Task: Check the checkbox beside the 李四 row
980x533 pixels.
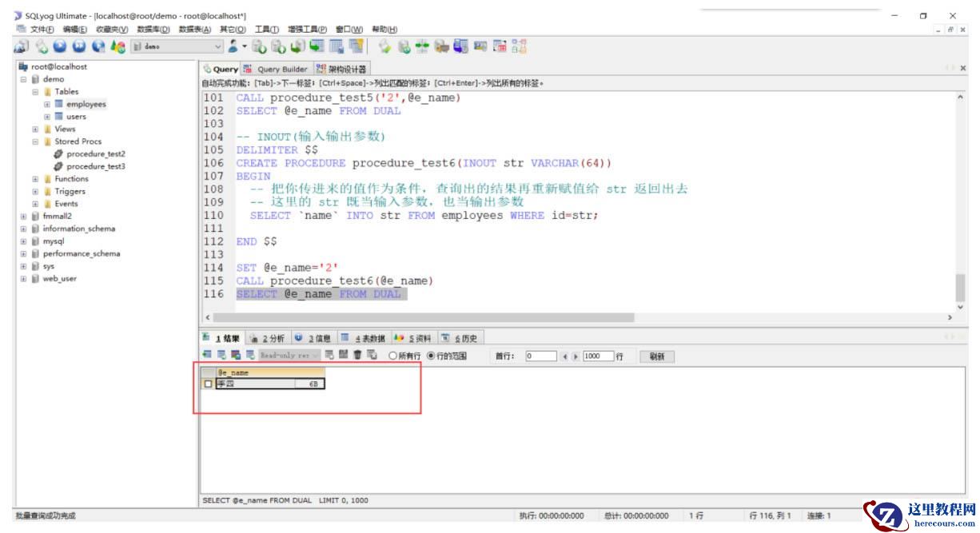Action: coord(209,384)
